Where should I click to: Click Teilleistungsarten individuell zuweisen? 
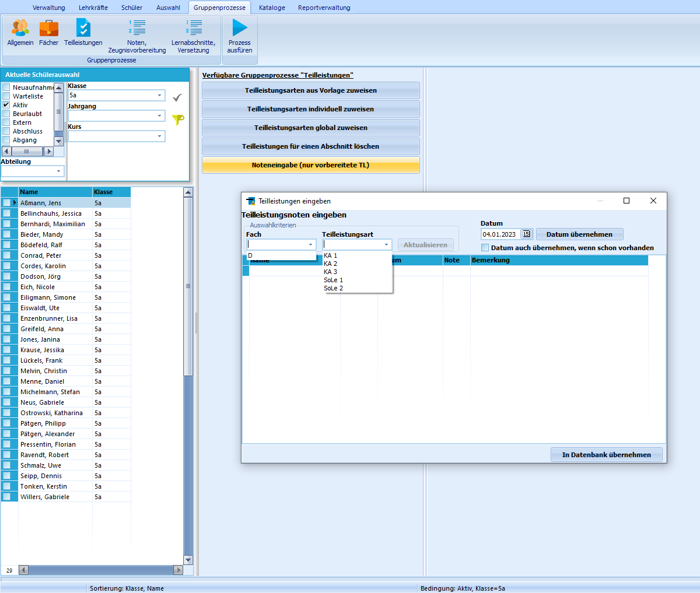[x=311, y=109]
